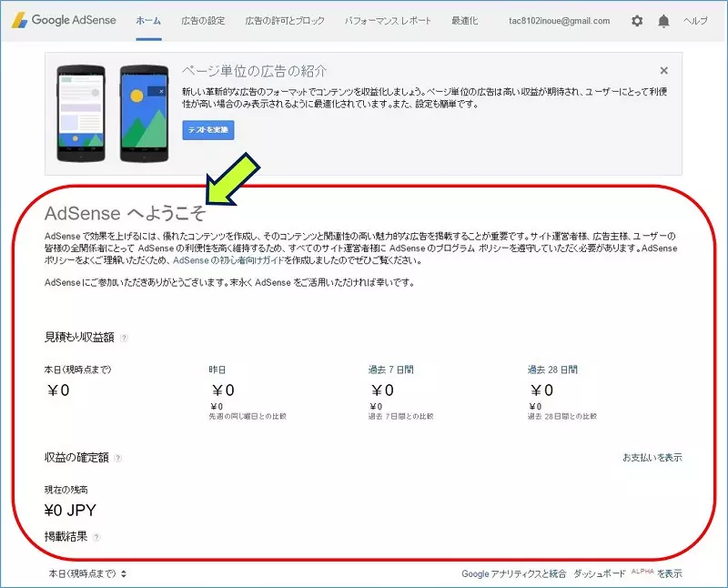Screen dimensions: 728x588
Task: Close the ページ単位の広告の紹介 banner
Action: pyautogui.click(x=664, y=71)
